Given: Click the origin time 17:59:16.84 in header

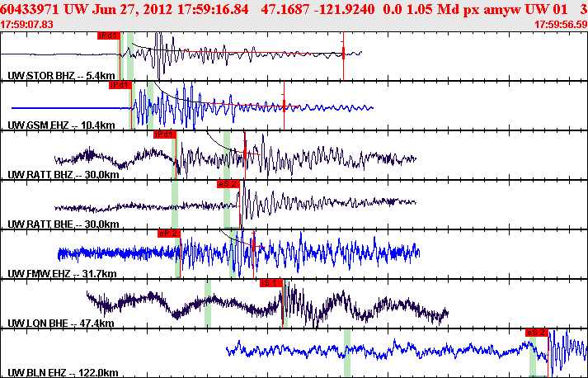Looking at the screenshot, I should coord(213,9).
